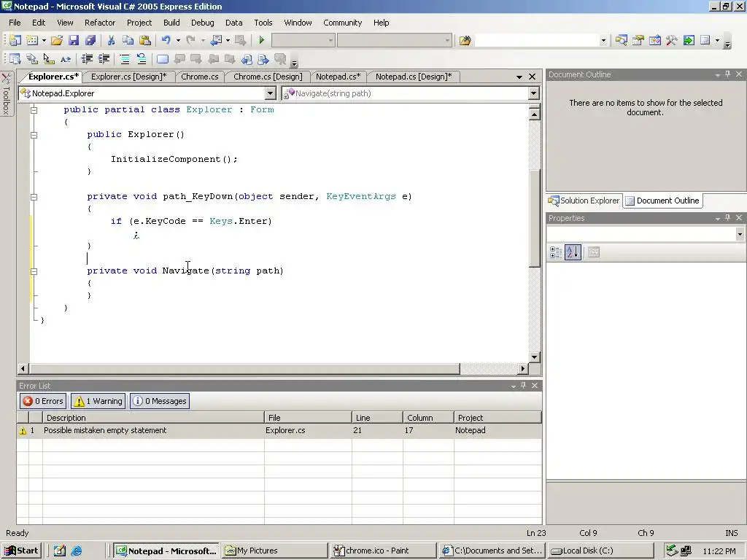Click Decrease Line Indent icon

[87, 59]
